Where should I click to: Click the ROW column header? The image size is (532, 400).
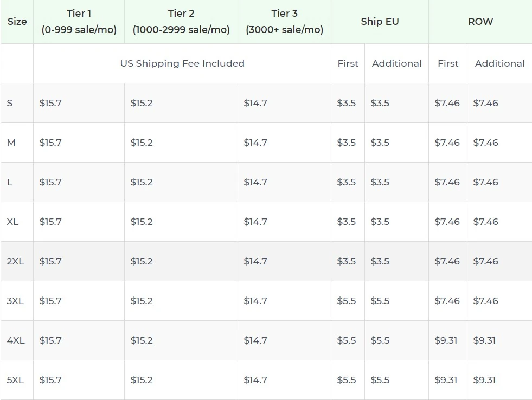coord(481,21)
